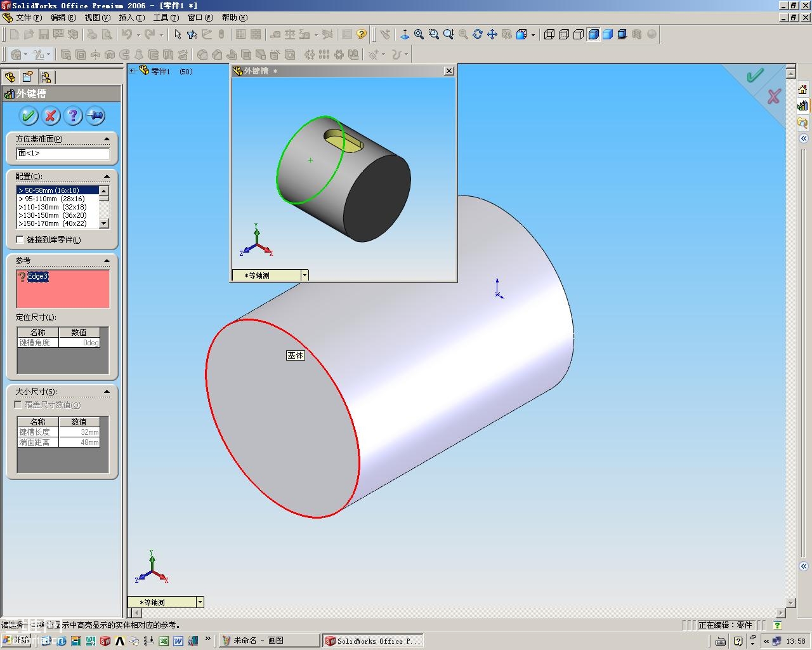The height and width of the screenshot is (650, 812).
Task: Switch to 未命名 - 画图 in the taskbar
Action: pyautogui.click(x=270, y=641)
